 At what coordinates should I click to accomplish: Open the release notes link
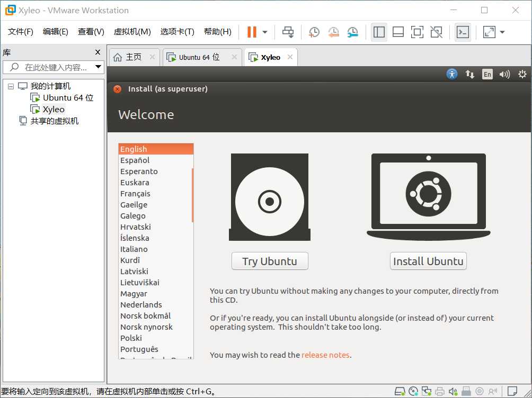pos(325,355)
